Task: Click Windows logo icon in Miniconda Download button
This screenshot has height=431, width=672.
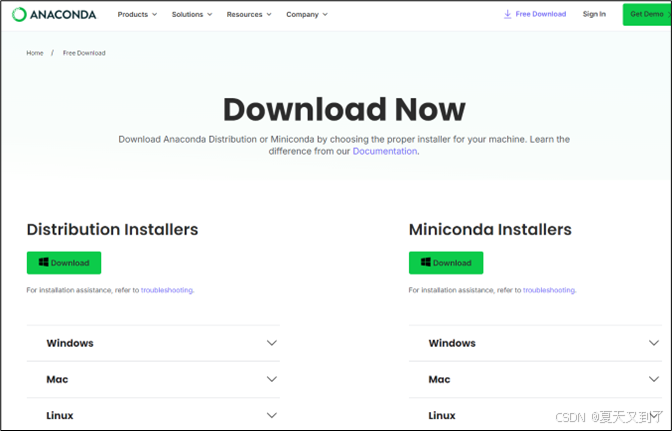Action: click(426, 262)
